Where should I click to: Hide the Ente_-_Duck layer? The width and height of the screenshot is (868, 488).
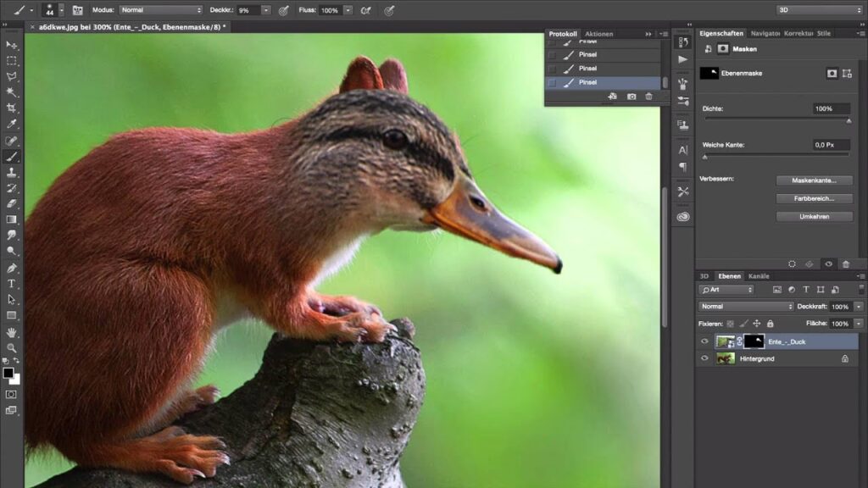click(704, 341)
